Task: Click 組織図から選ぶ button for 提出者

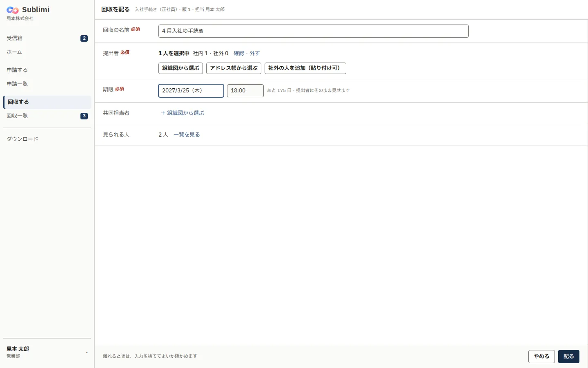Action: (x=180, y=68)
